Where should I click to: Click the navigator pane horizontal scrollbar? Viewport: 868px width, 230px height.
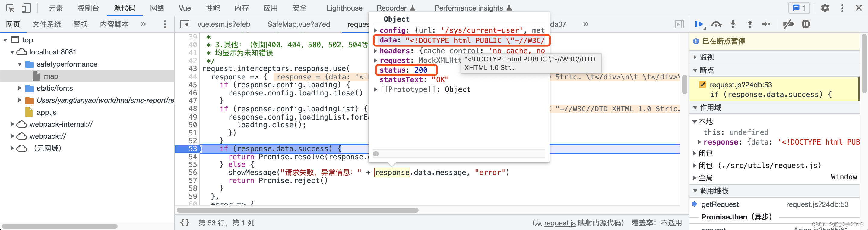point(60,226)
